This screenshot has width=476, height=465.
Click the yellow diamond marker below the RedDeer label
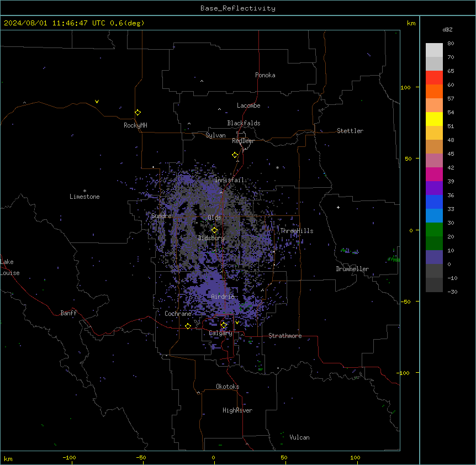point(235,155)
